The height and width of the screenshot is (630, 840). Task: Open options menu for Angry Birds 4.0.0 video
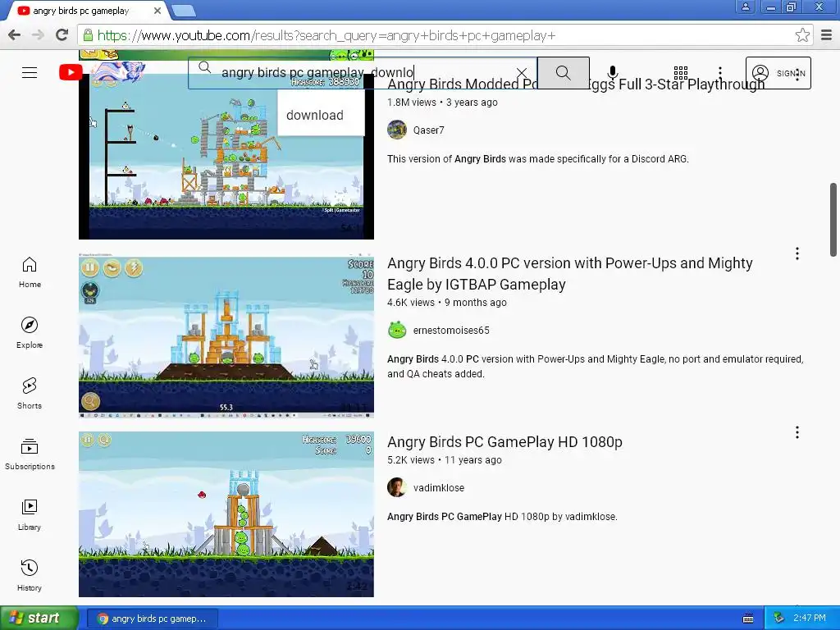click(797, 253)
